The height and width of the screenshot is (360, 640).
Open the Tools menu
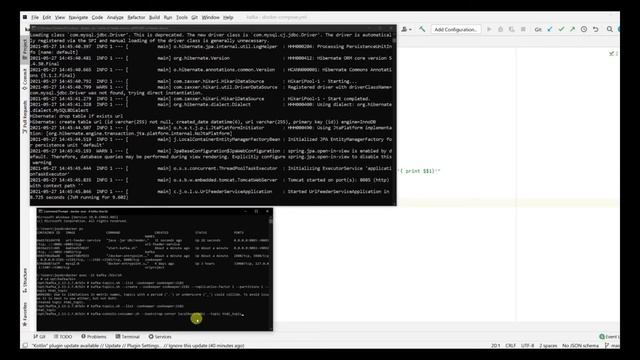(182, 18)
